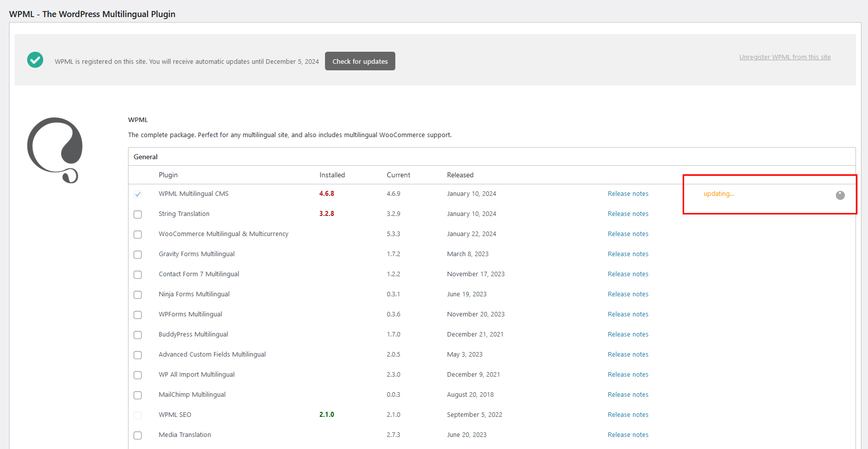868x449 pixels.
Task: View Release notes for WPForms Multilingual
Action: click(x=628, y=314)
